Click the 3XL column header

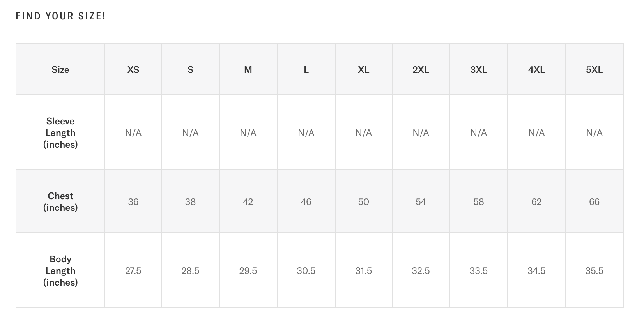click(x=478, y=70)
